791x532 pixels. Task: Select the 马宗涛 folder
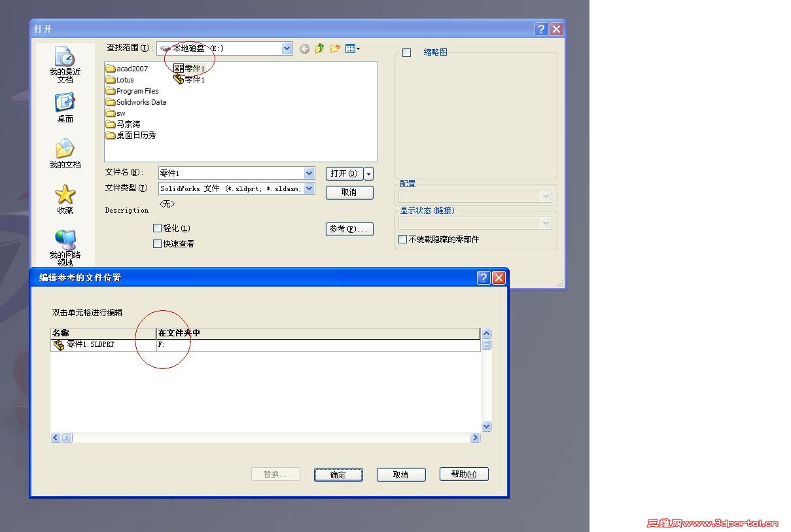tap(124, 124)
